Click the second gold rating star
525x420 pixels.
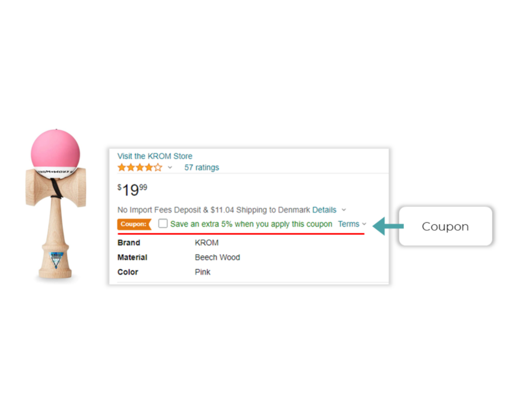click(130, 167)
